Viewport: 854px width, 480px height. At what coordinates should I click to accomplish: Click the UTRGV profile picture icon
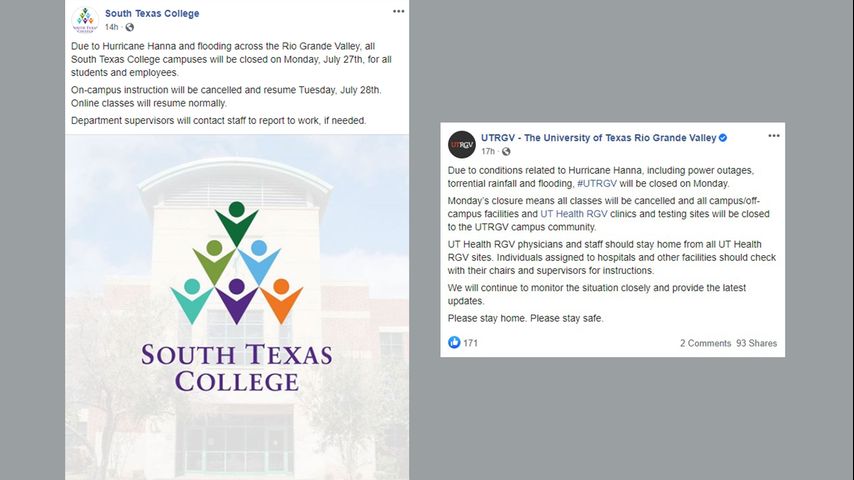tap(461, 144)
